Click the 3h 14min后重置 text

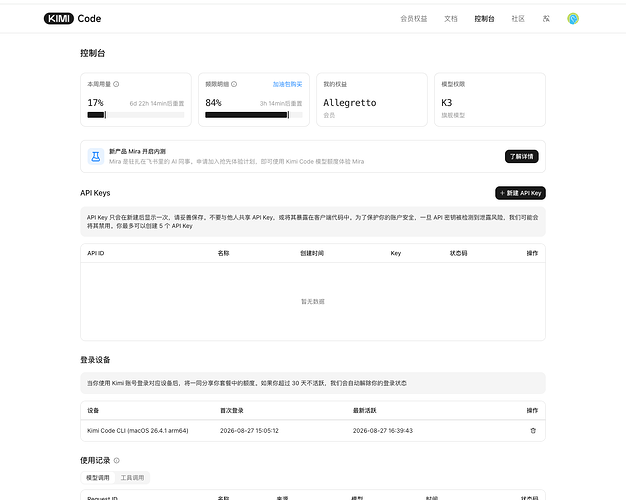pos(281,103)
